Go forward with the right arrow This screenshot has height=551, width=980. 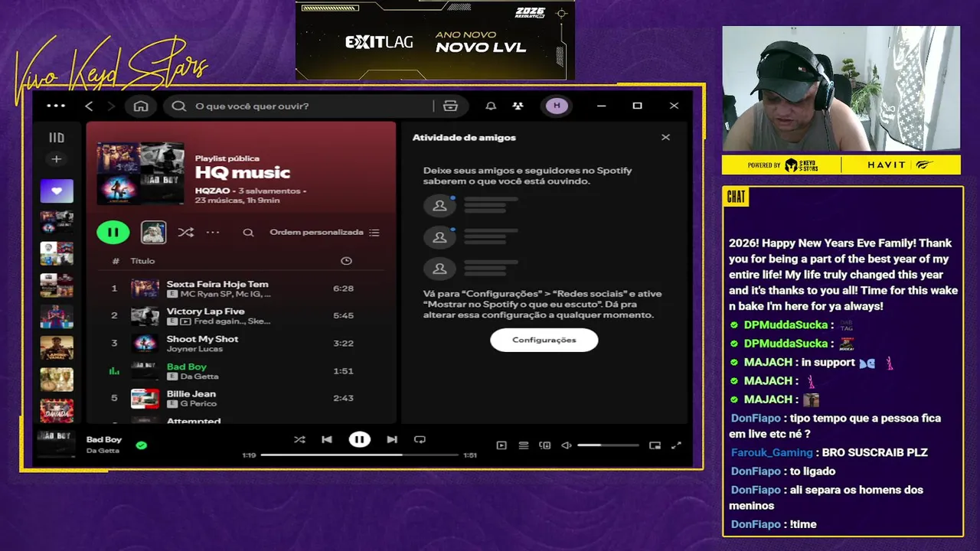(111, 106)
